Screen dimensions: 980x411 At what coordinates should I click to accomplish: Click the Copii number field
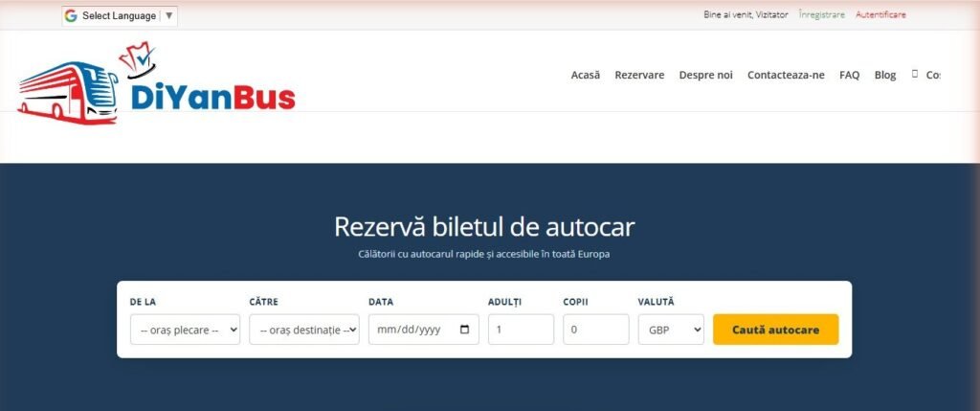point(595,330)
